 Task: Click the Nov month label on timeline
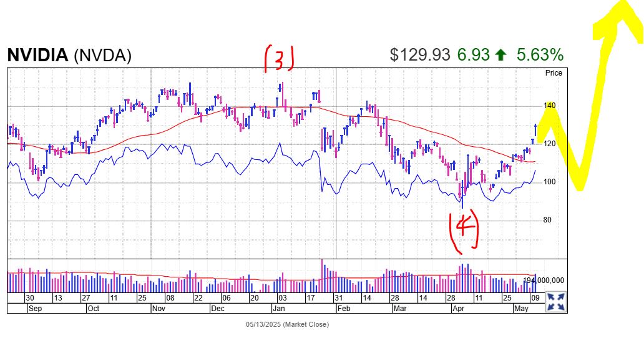coord(159,309)
